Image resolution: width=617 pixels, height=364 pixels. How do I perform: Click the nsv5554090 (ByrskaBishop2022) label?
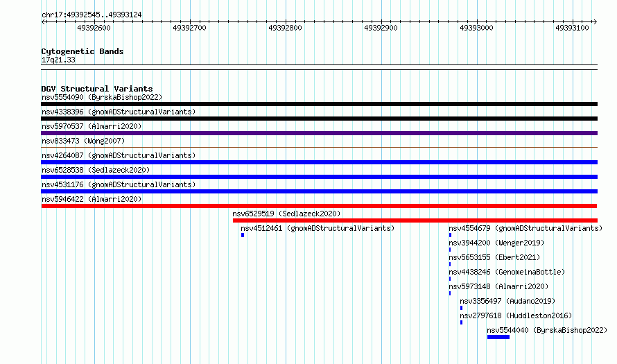point(102,97)
